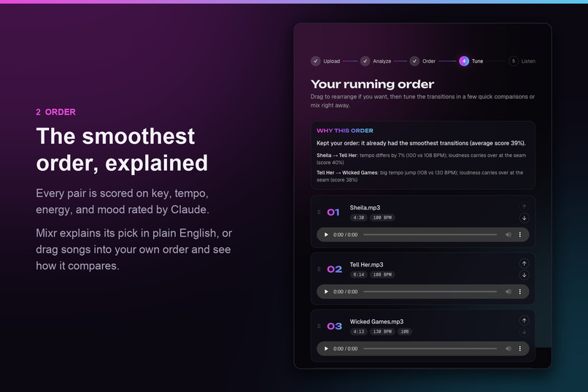The image size is (588, 392).
Task: Mute the Wicked Games.mp3 player volume
Action: pyautogui.click(x=508, y=349)
